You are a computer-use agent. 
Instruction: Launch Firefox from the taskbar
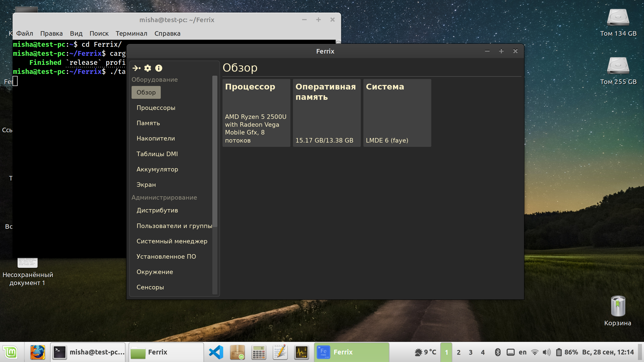click(37, 352)
